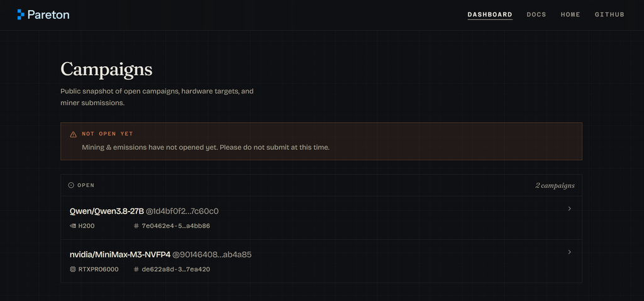Click the OPEN section label
This screenshot has height=301, width=644.
(x=86, y=186)
